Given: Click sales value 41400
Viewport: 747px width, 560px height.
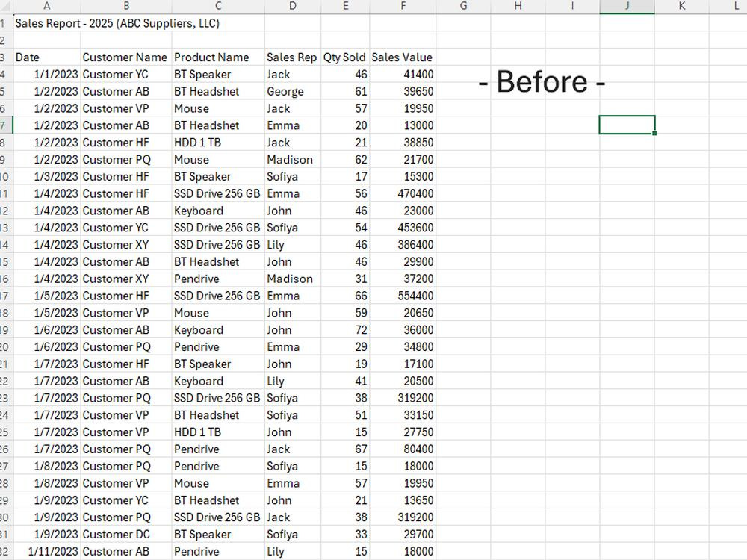Looking at the screenshot, I should click(403, 74).
